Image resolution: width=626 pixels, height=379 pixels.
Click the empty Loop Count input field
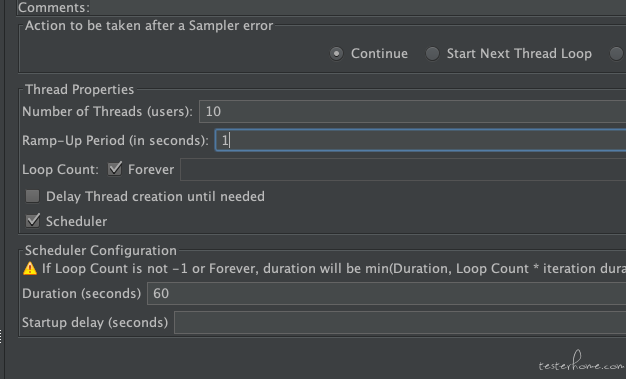point(403,169)
